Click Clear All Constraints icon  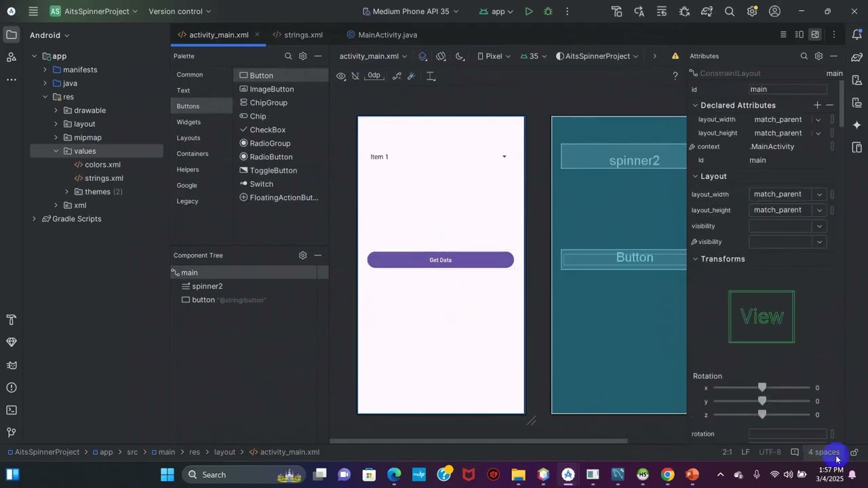click(397, 76)
